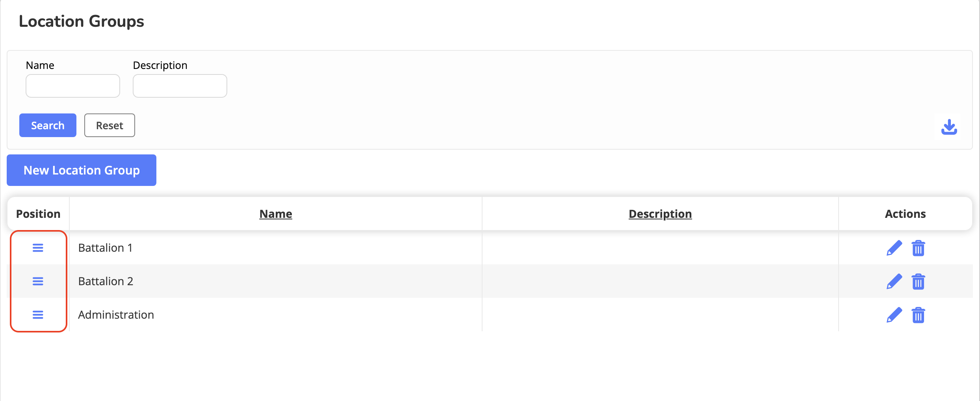This screenshot has height=401, width=980.
Task: Select the Administration name cell
Action: click(116, 315)
